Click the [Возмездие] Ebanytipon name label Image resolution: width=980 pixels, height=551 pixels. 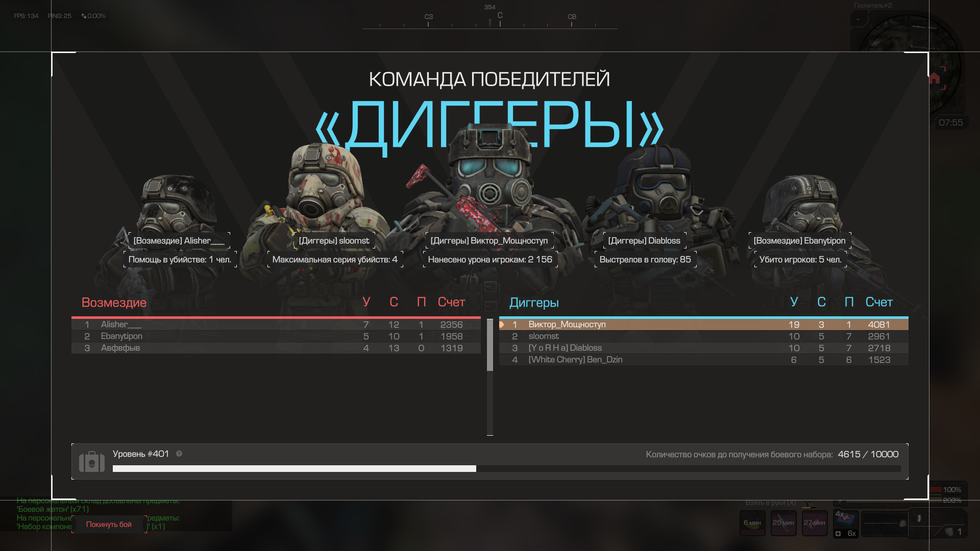pyautogui.click(x=799, y=241)
